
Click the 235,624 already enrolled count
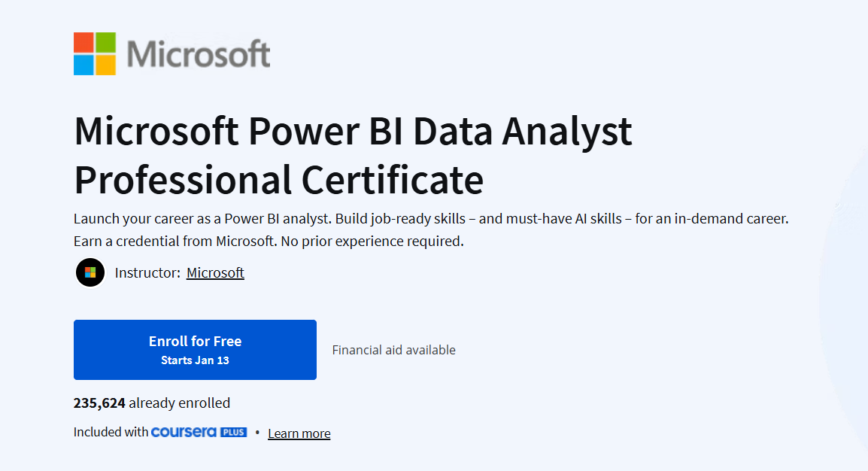151,403
